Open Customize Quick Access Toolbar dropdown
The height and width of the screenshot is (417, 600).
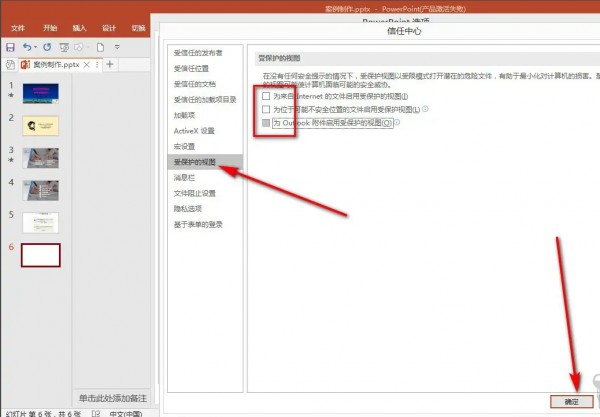click(x=117, y=47)
